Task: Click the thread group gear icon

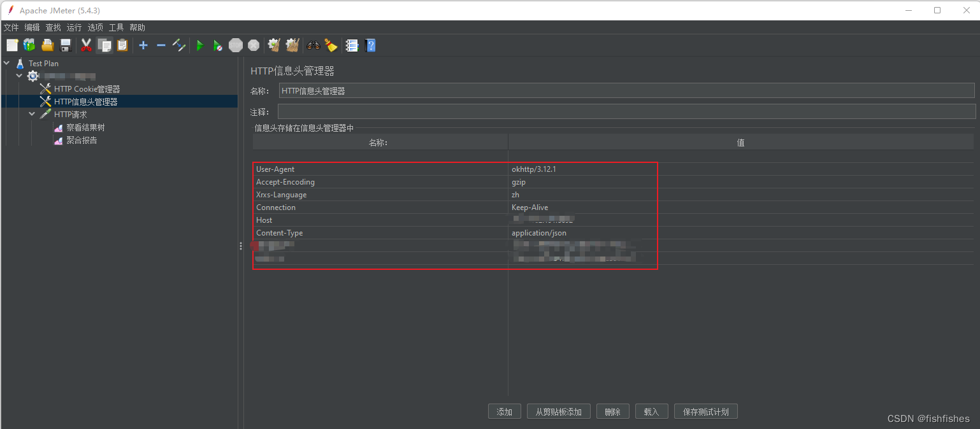Action: (33, 76)
